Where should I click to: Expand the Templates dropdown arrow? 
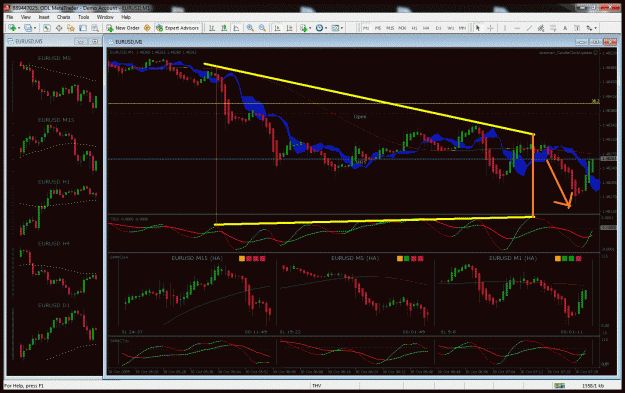(342, 28)
